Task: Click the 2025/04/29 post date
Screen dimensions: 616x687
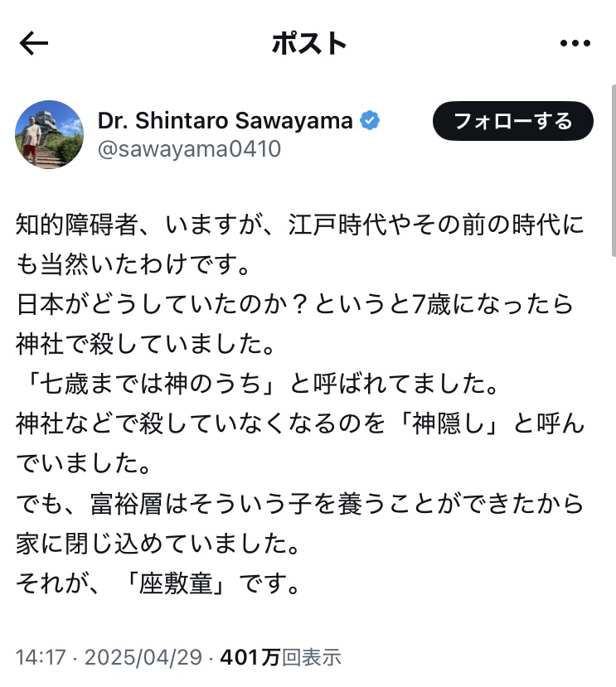Action: coord(143,657)
